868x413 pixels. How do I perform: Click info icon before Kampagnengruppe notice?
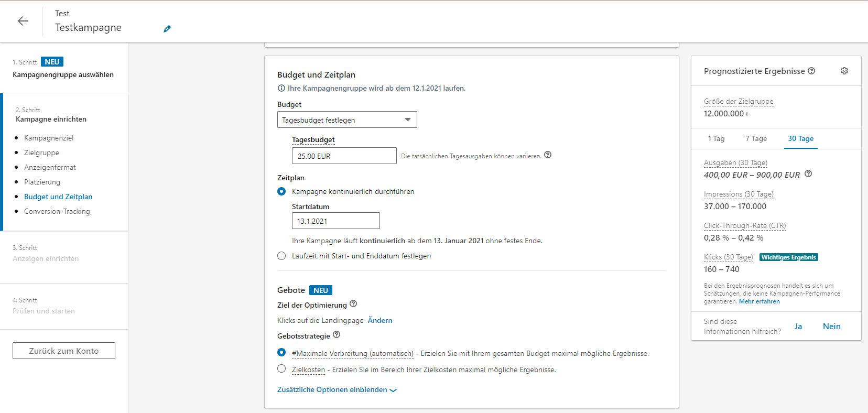coord(281,88)
